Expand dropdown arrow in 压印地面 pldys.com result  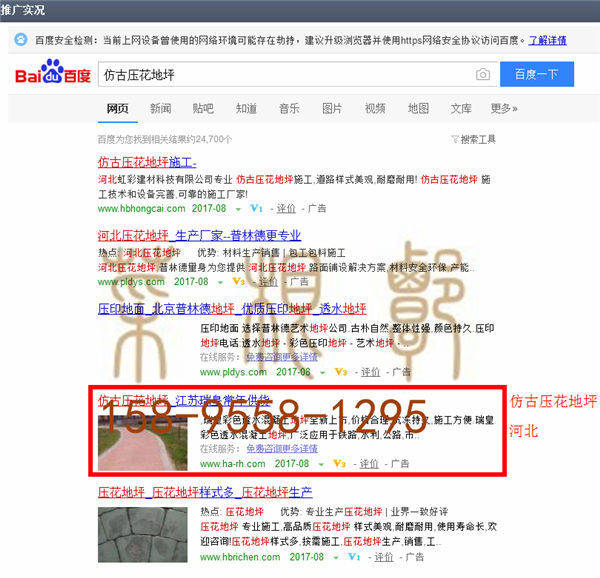tap(323, 373)
